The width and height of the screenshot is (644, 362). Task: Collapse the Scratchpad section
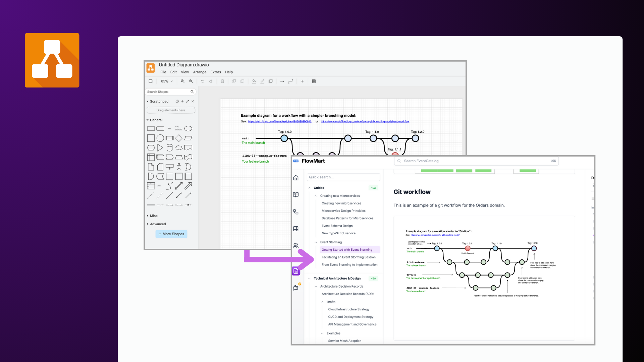pyautogui.click(x=148, y=101)
